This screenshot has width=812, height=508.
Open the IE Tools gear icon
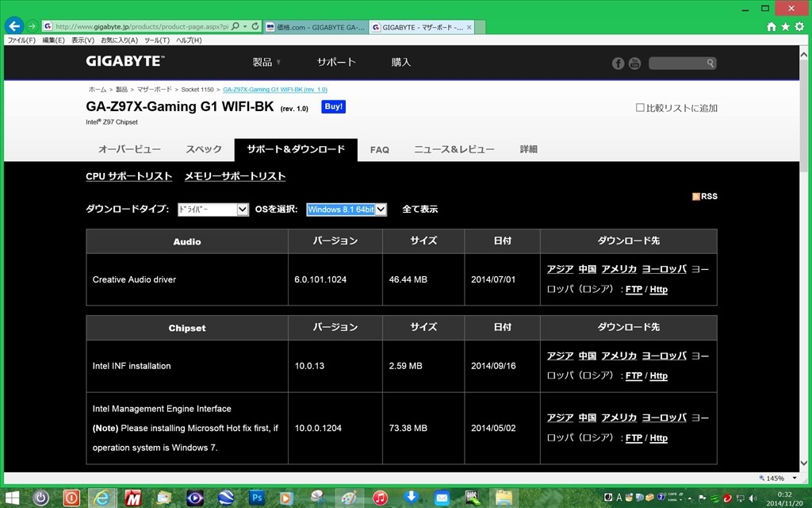point(799,26)
